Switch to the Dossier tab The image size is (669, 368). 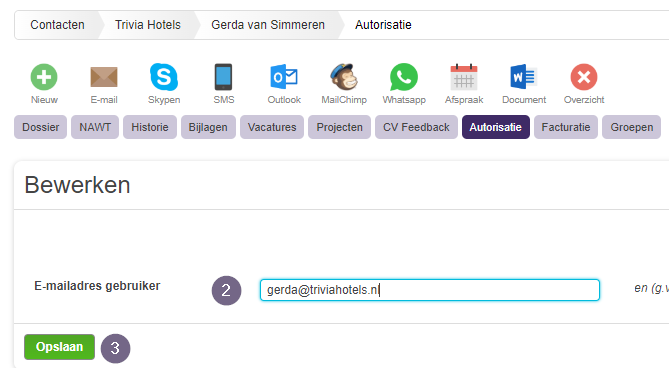(x=41, y=127)
